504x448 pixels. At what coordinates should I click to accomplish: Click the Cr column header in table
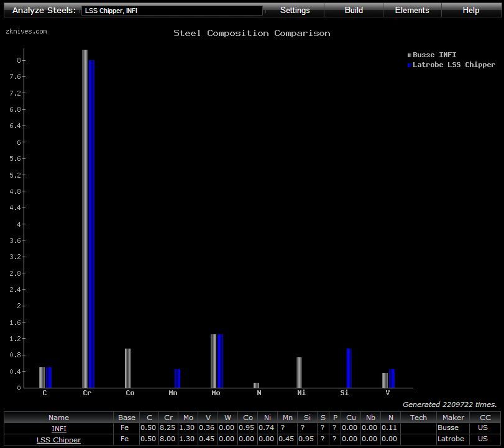click(x=168, y=418)
